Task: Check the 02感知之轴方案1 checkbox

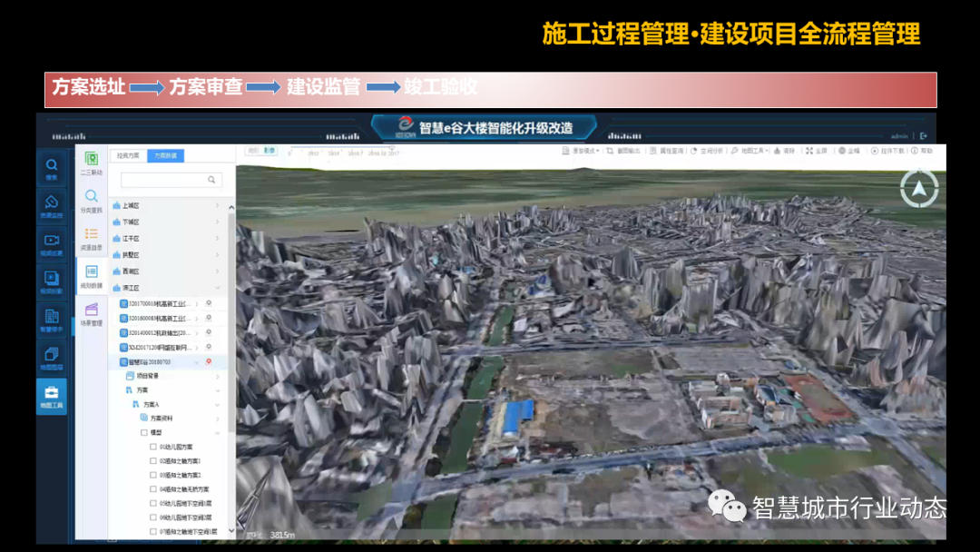Action: pos(153,460)
